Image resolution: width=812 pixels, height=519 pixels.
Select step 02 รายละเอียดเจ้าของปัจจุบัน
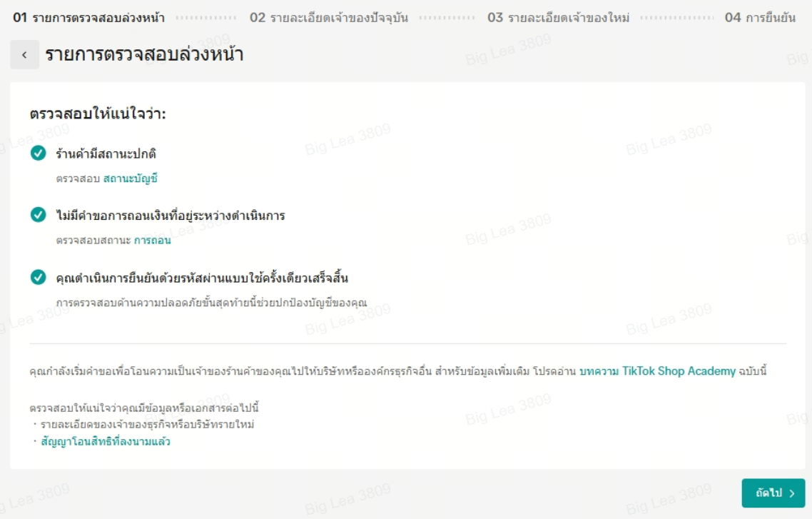[329, 18]
